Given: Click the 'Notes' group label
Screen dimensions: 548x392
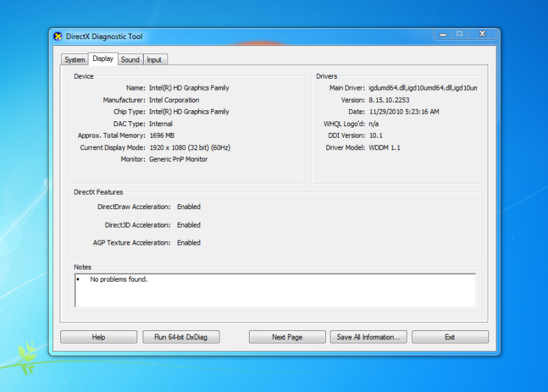Looking at the screenshot, I should pos(82,267).
